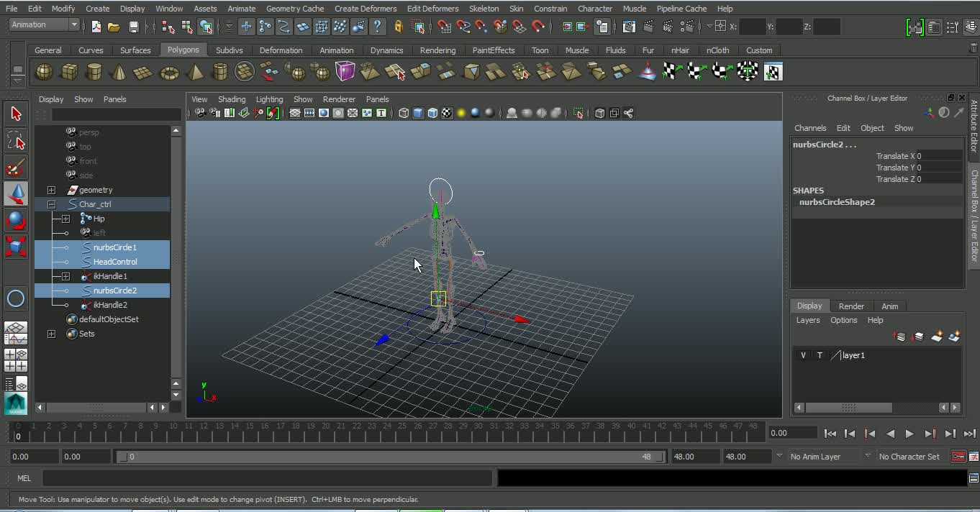Activate the Select tool arrow
The height and width of the screenshot is (512, 980).
point(16,114)
